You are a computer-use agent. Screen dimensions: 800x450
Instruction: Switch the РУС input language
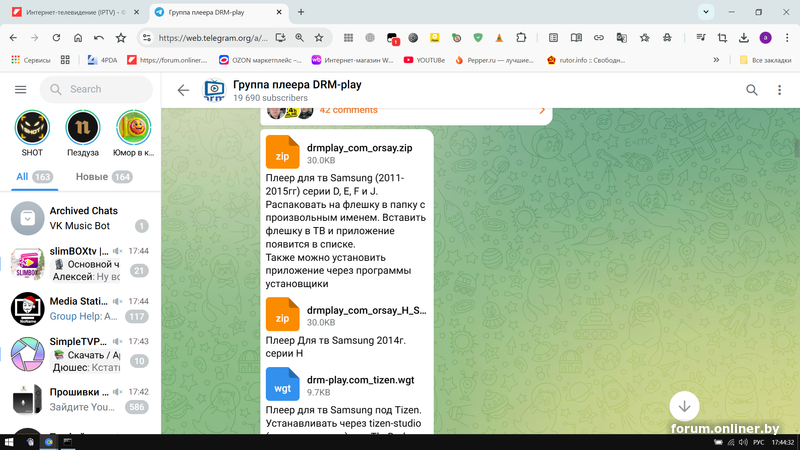pyautogui.click(x=759, y=442)
